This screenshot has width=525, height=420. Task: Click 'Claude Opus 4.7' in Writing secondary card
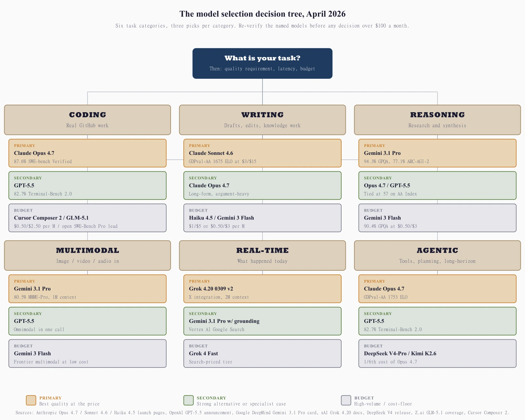[209, 185]
